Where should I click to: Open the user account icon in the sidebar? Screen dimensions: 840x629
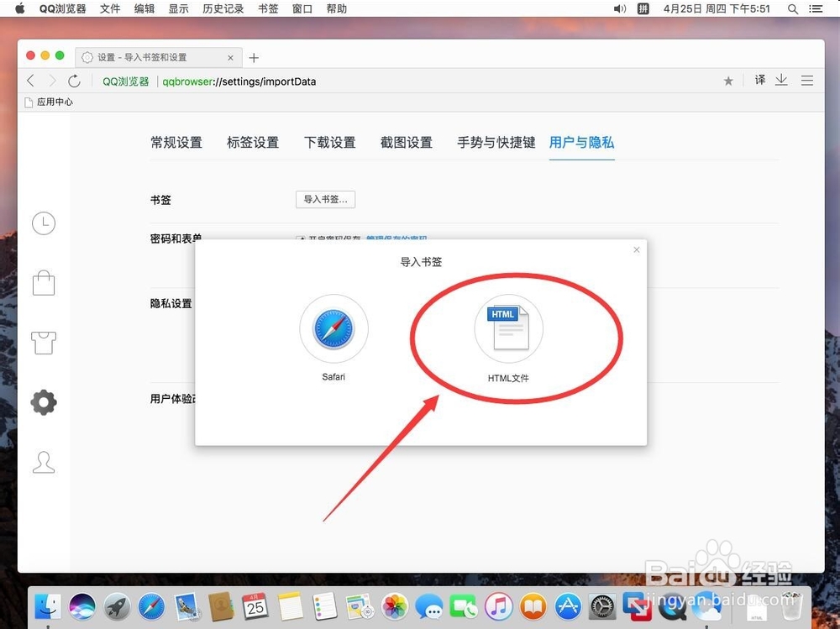click(44, 463)
